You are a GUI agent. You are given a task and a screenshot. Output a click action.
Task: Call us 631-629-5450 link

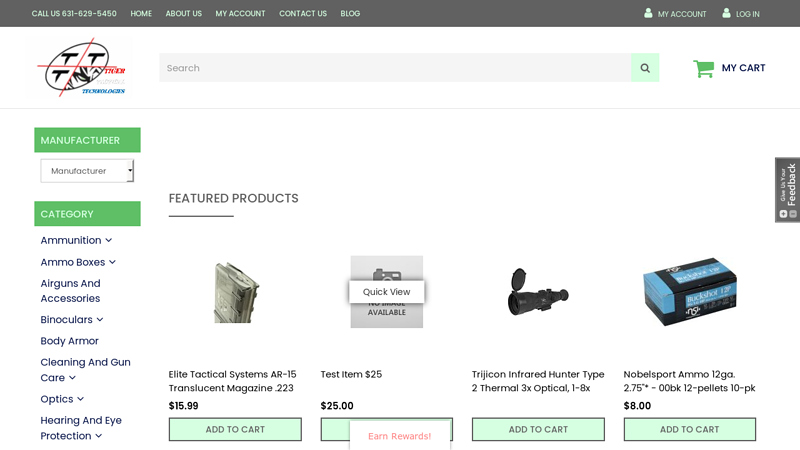[x=74, y=14]
